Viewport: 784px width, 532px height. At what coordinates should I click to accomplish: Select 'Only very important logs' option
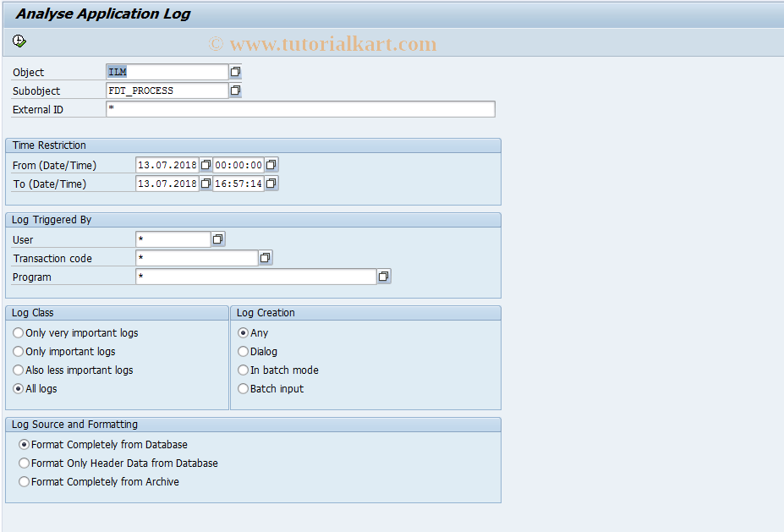pyautogui.click(x=18, y=332)
